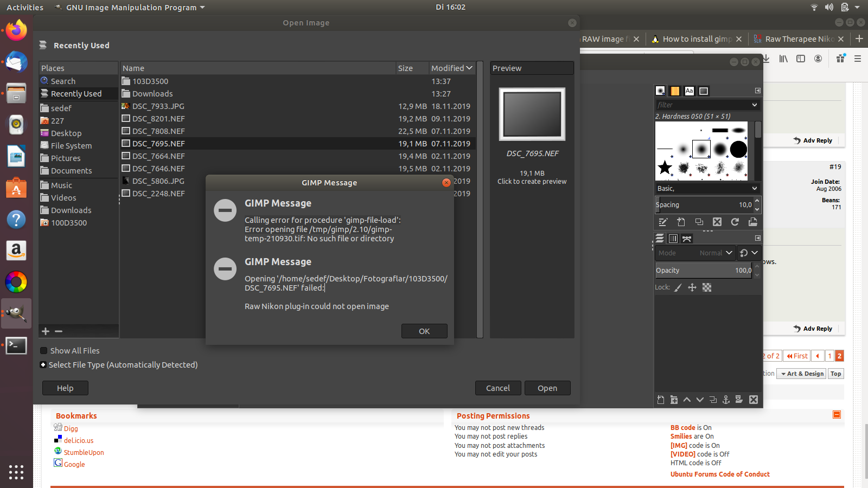Switch to the Layers tab icon
Screen dimensions: 868x488
660,239
